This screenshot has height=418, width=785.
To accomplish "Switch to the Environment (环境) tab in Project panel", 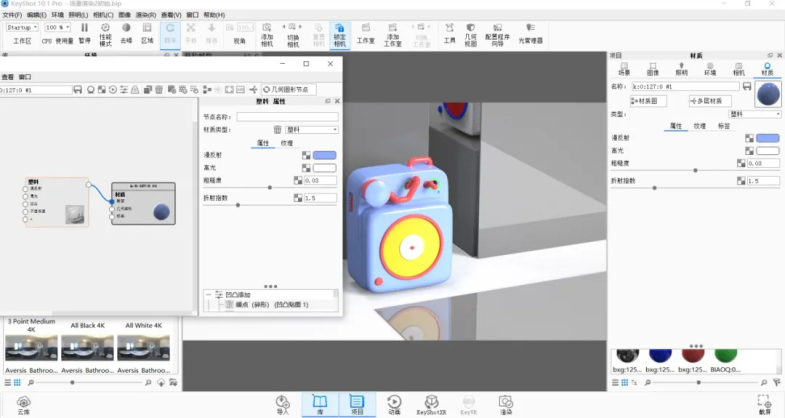I will 710,70.
